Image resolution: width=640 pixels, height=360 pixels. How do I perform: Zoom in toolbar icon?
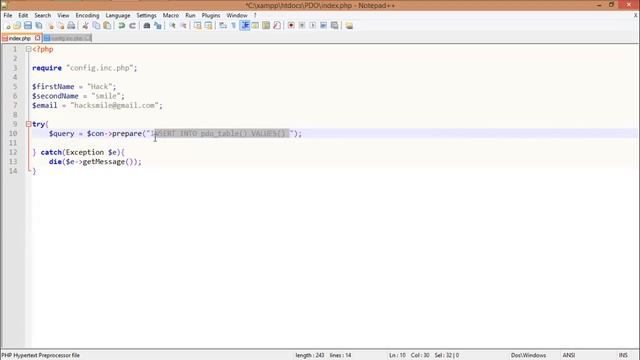(x=172, y=26)
